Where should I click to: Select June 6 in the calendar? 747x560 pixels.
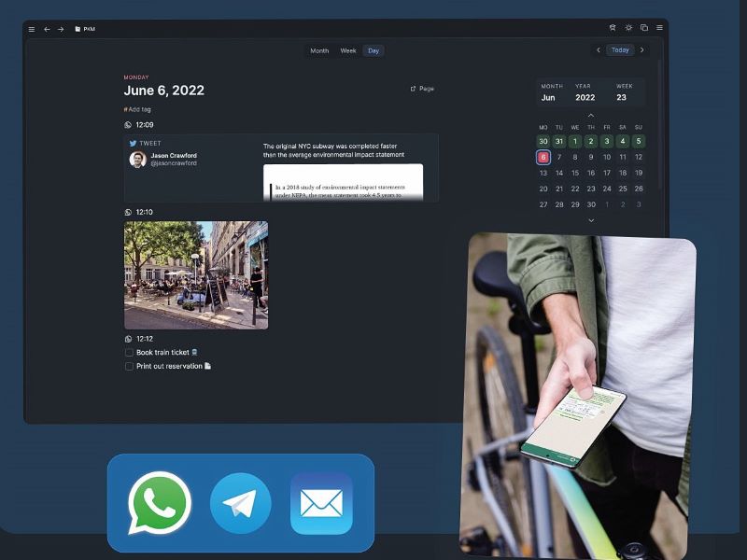(543, 157)
